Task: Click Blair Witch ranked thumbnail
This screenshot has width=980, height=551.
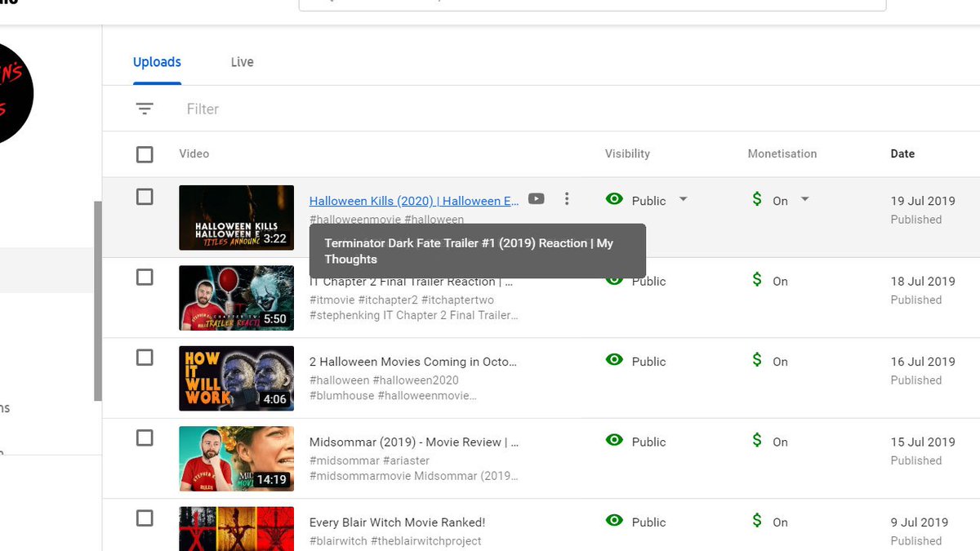Action: (237, 529)
